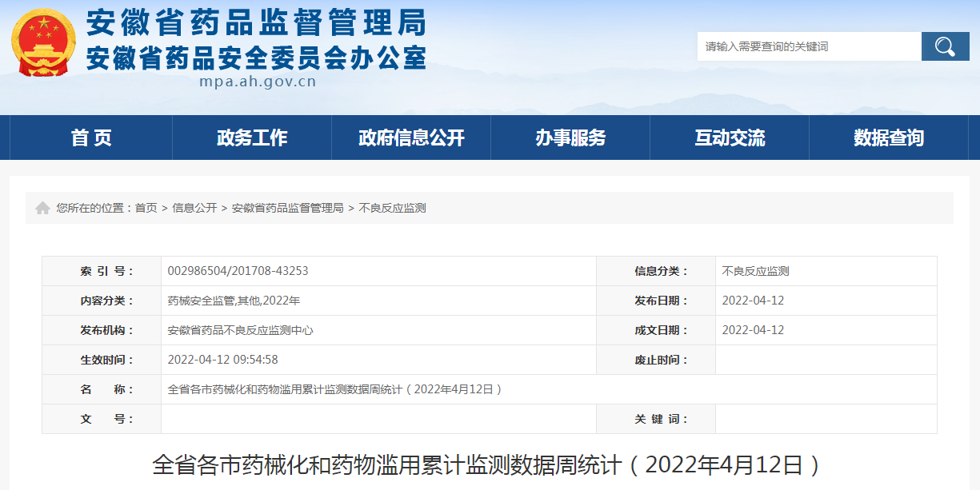Screen dimensions: 980x490
Task: Select the 发布日期 value 2022-04-12
Action: click(753, 301)
